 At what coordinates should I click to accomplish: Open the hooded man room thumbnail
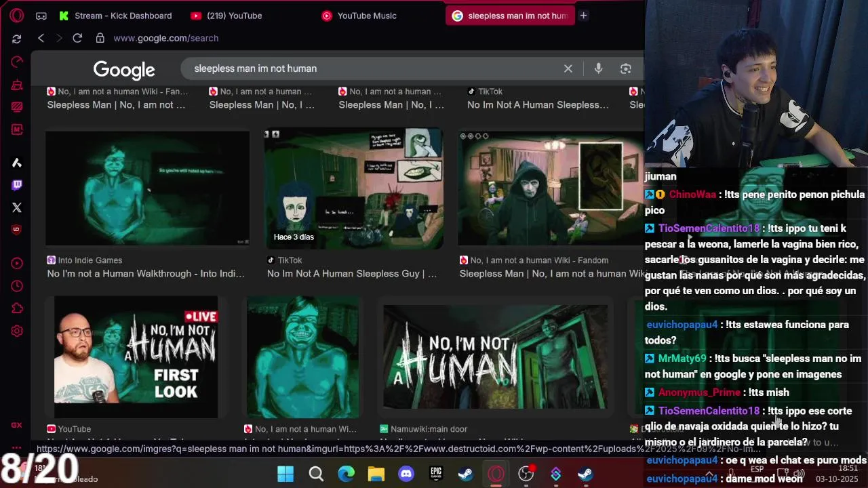pyautogui.click(x=550, y=188)
